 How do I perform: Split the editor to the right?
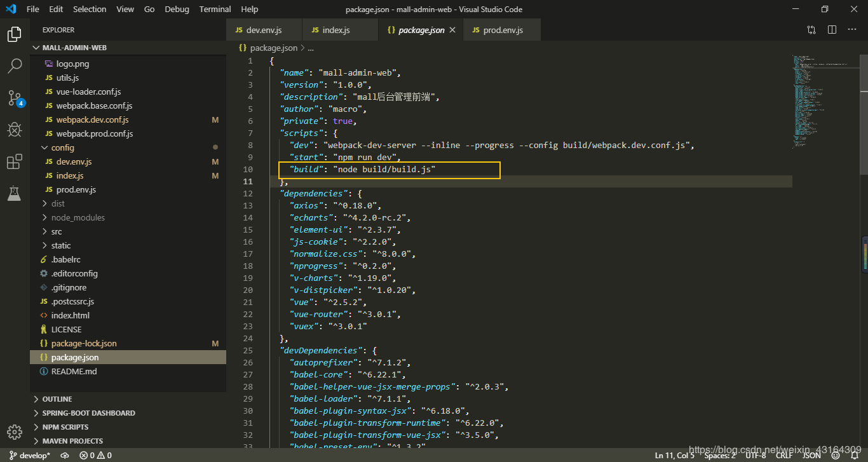point(832,30)
